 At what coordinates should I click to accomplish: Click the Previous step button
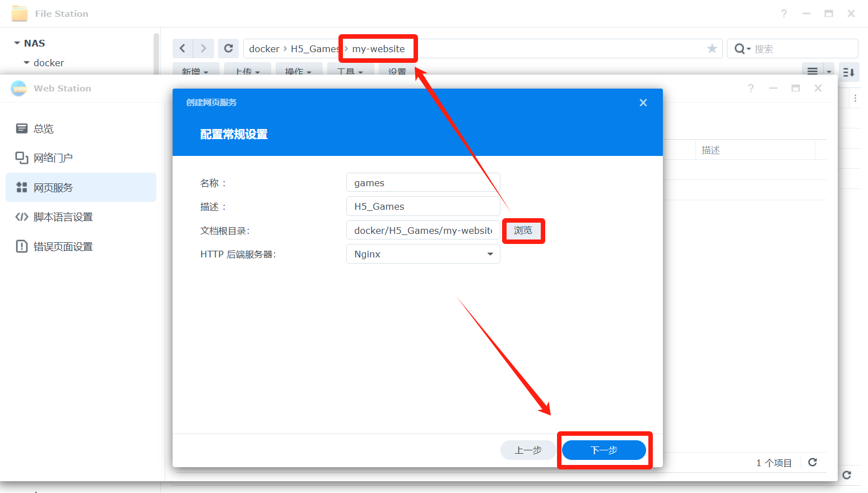tap(528, 450)
